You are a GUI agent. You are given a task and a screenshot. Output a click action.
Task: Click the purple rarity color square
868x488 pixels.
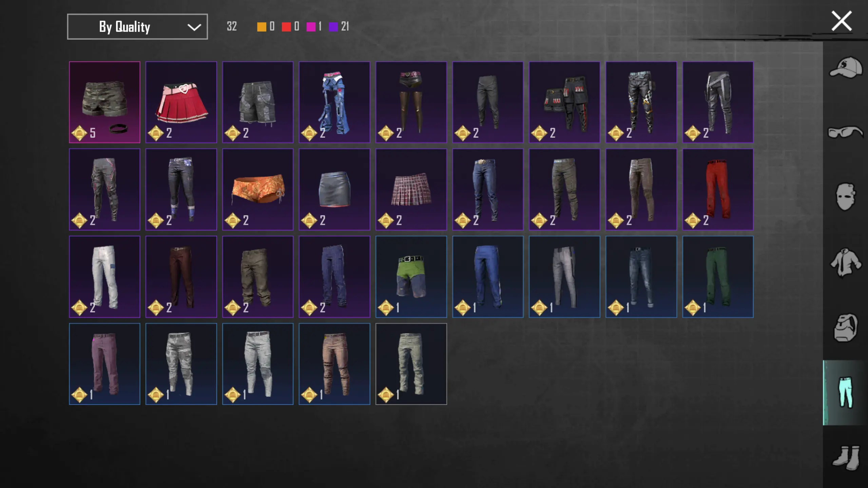pos(333,27)
